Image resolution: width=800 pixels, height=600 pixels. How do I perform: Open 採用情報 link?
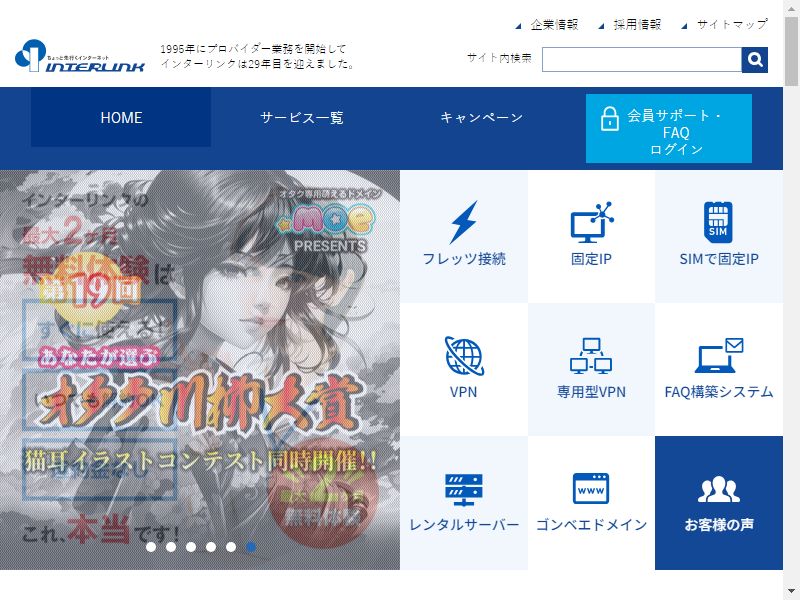tap(637, 24)
